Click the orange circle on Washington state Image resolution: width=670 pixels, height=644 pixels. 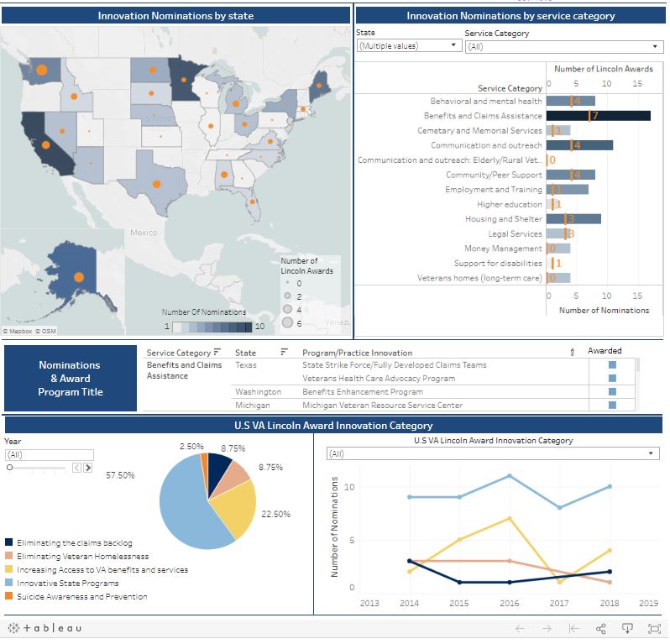[x=41, y=69]
